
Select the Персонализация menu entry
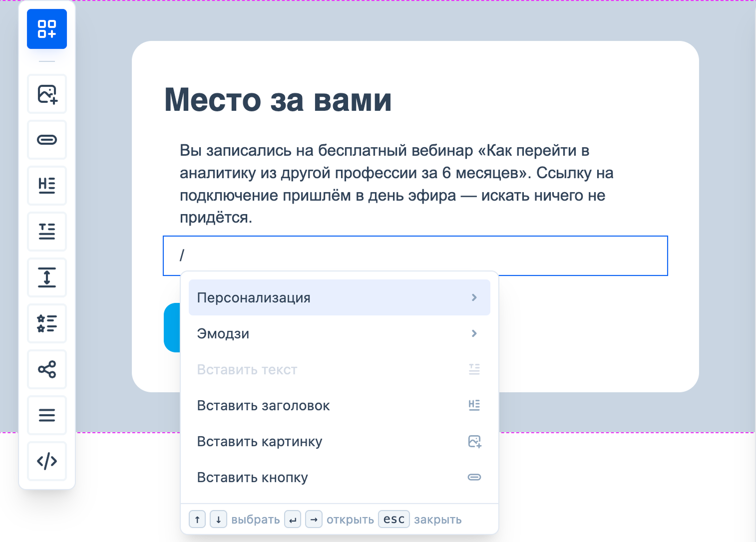point(340,297)
